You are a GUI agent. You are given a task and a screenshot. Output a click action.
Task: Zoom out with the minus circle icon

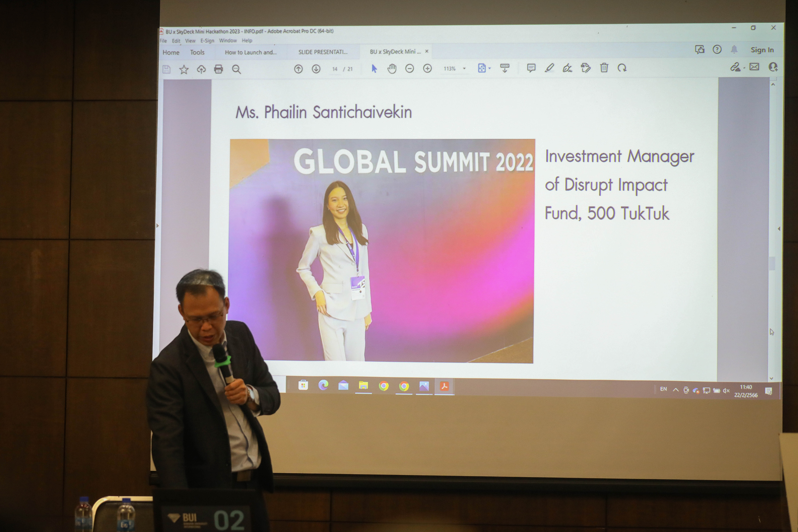[x=410, y=69]
